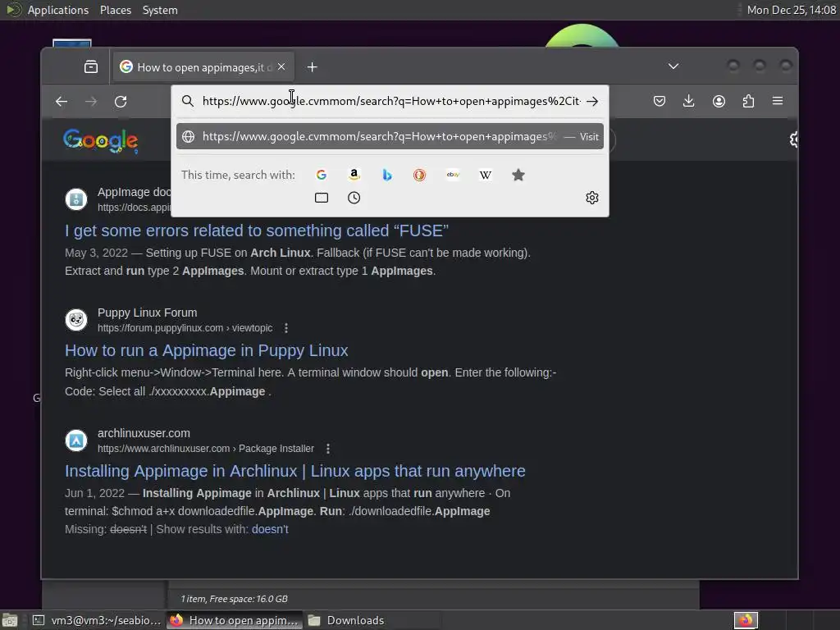Close the 'How to open appimages' tab
Image resolution: width=840 pixels, height=630 pixels.
tap(281, 66)
